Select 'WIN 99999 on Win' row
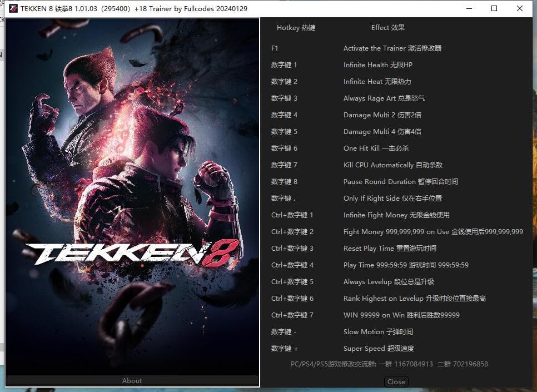Screen dimensions: 537x392 (402, 315)
